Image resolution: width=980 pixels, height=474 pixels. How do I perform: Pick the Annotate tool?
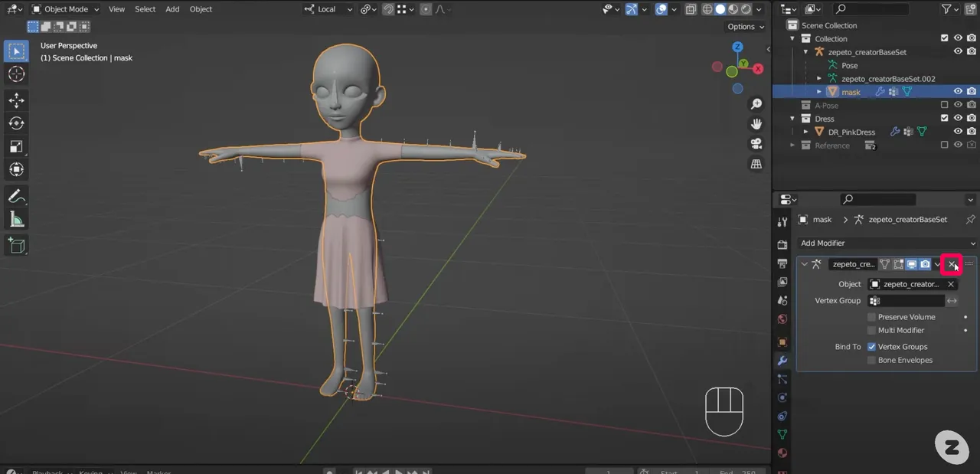point(16,197)
